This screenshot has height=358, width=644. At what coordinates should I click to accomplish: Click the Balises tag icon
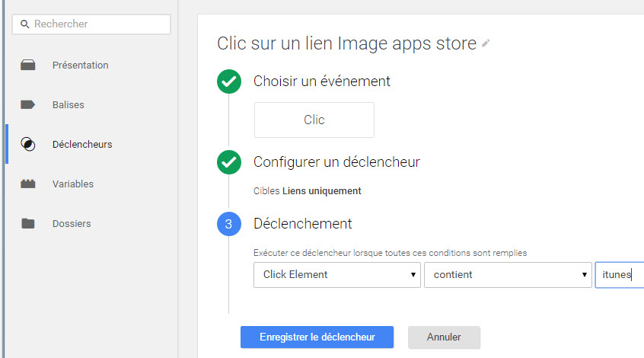(28, 104)
